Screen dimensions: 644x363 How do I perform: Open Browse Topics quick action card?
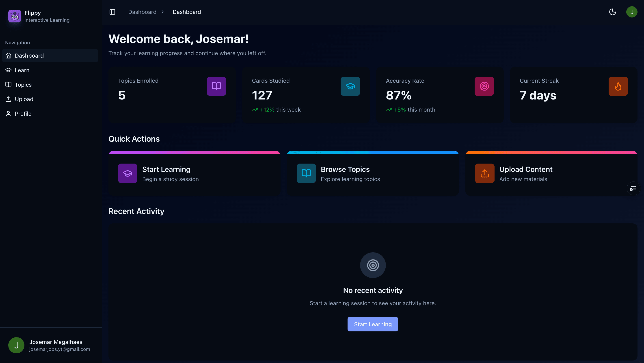[x=372, y=173]
